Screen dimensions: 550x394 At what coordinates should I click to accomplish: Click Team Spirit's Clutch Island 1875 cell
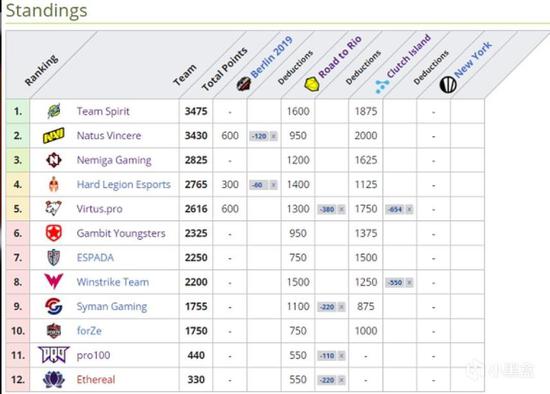[366, 111]
